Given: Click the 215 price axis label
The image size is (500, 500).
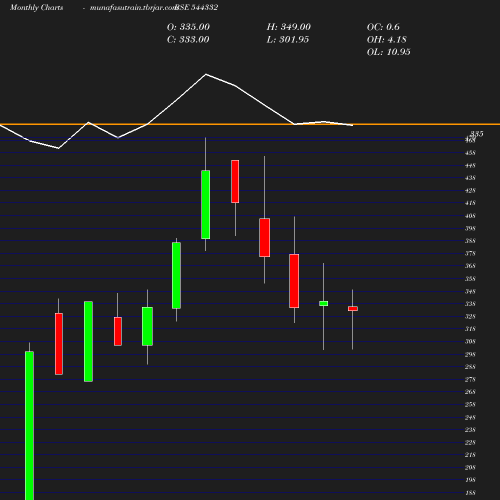Looking at the screenshot, I should click(470, 455).
